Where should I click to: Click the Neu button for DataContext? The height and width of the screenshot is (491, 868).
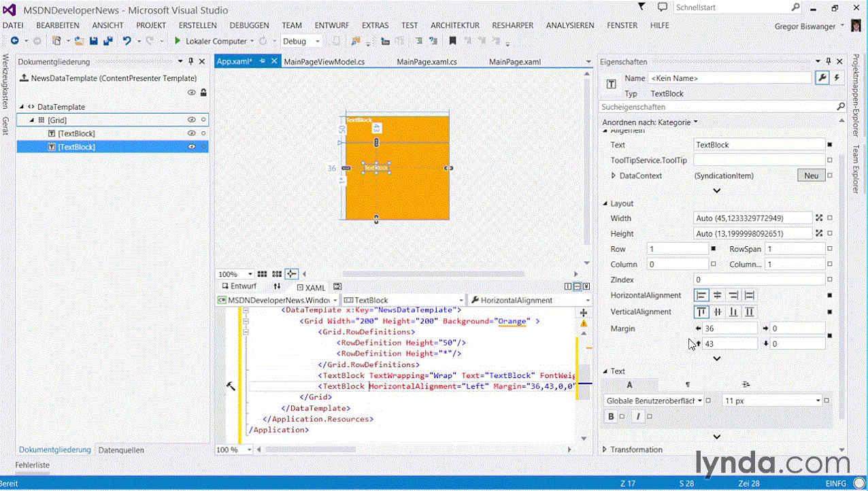811,175
